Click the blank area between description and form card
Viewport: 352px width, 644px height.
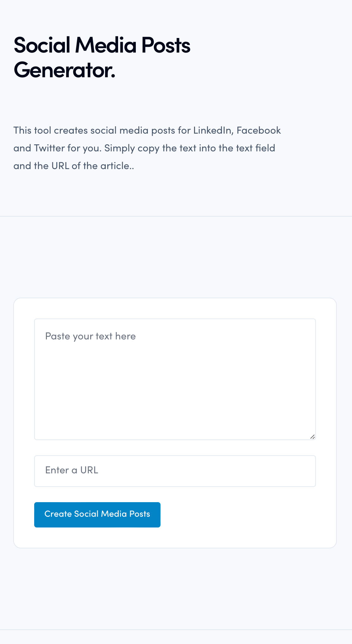[x=176, y=256]
